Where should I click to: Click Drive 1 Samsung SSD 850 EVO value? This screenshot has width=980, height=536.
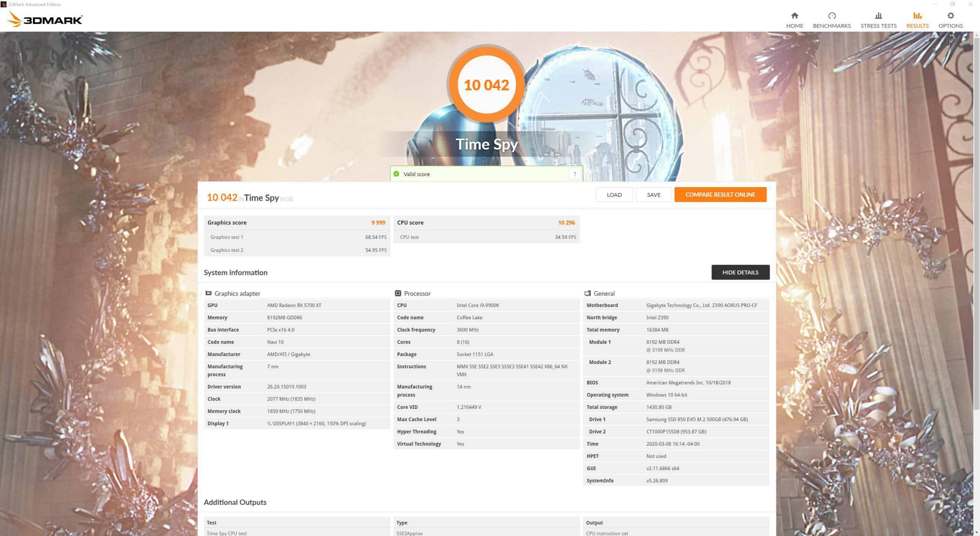pyautogui.click(x=697, y=419)
